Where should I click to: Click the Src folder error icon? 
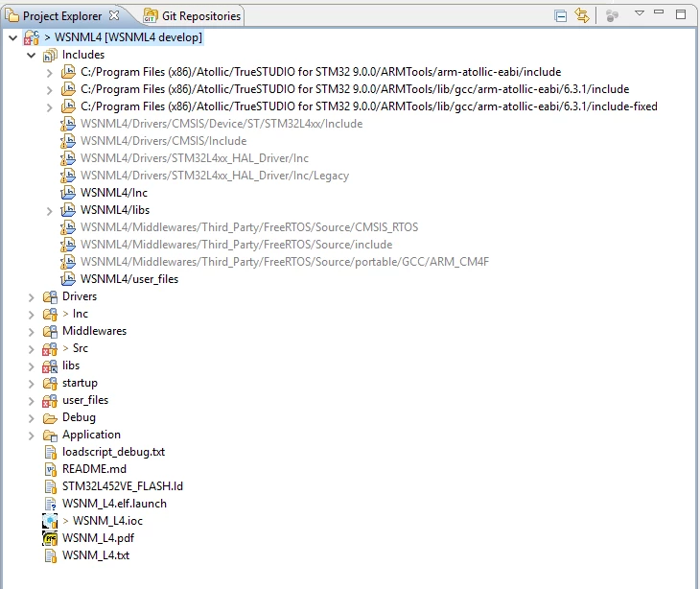coord(50,349)
